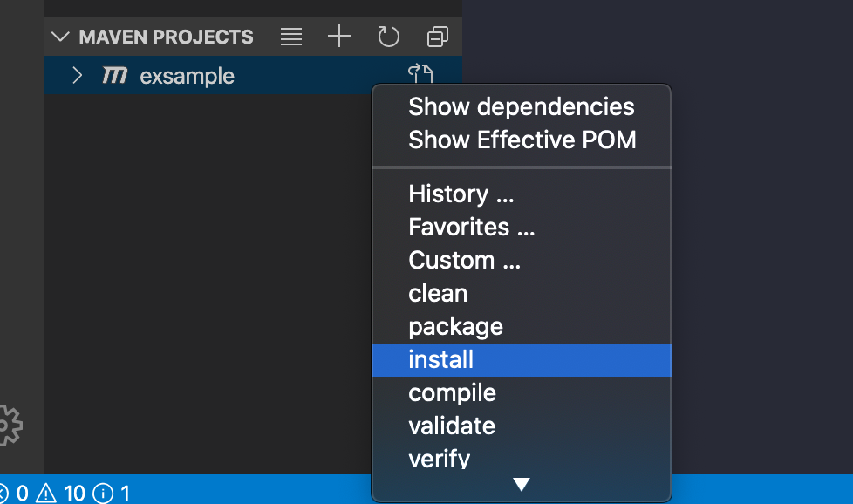
Task: Run the install Maven goal
Action: [x=440, y=359]
